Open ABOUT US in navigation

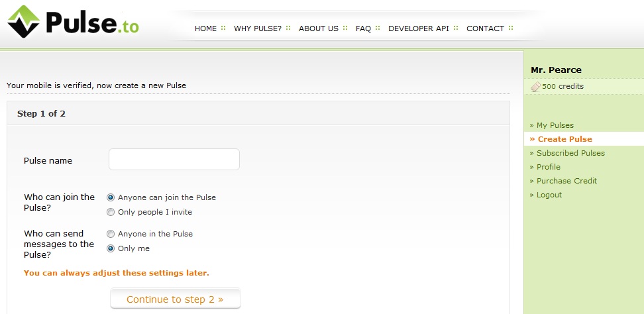[x=318, y=28]
